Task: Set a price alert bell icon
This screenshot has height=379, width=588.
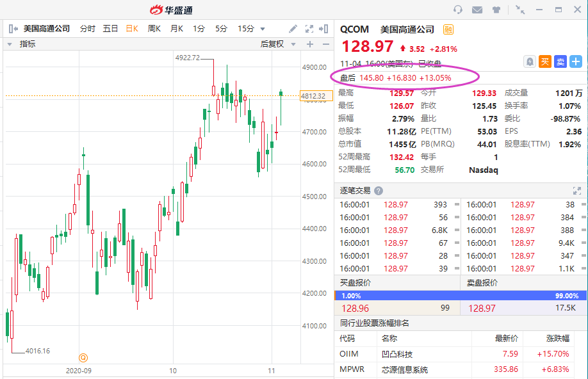Action: 530,61
